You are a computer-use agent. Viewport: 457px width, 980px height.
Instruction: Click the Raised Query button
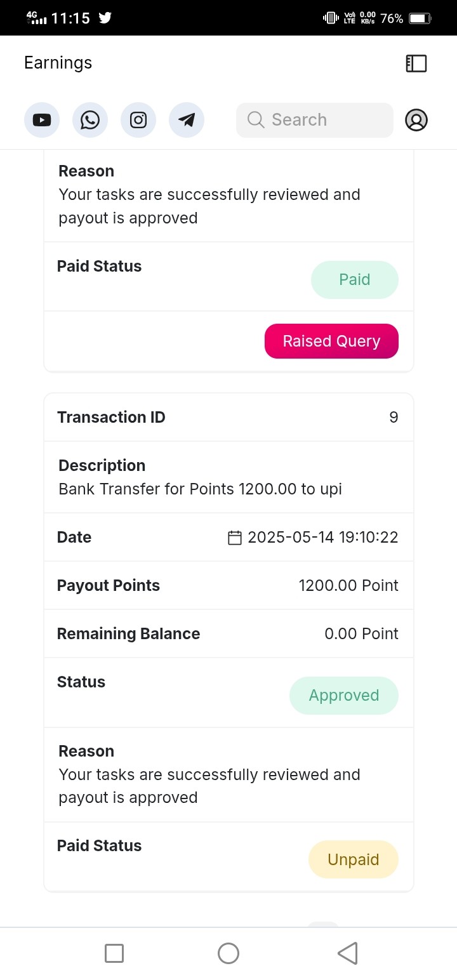click(331, 341)
